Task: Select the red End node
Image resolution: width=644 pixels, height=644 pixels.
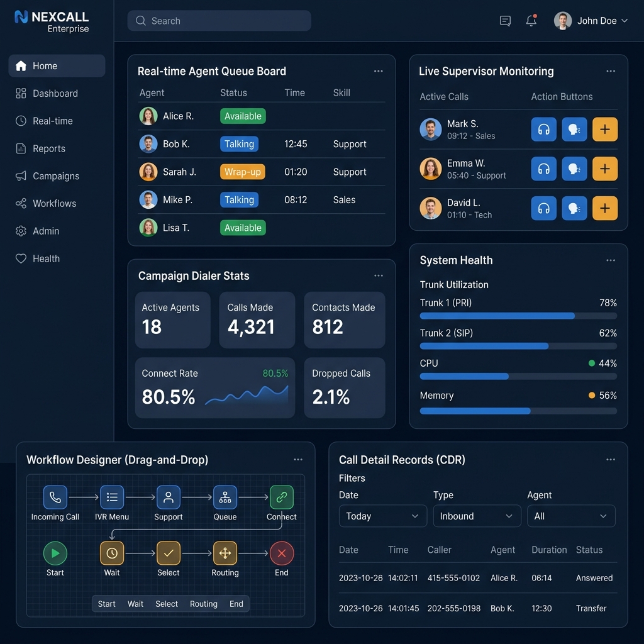Action: (282, 553)
